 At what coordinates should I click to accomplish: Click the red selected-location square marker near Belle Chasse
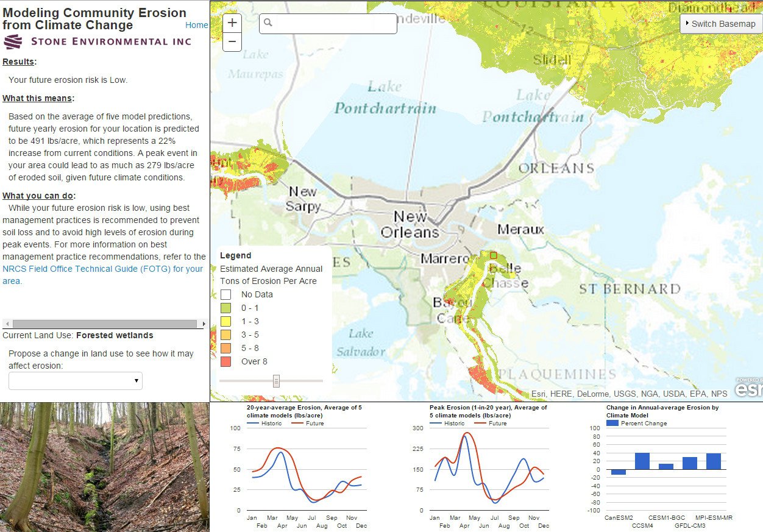tap(494, 255)
